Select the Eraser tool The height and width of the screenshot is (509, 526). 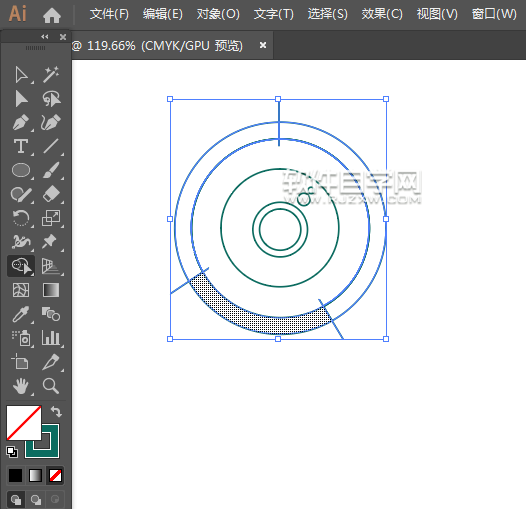tap(51, 194)
